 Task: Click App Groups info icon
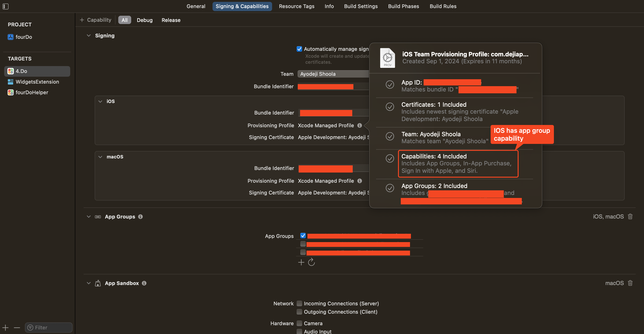tap(140, 217)
